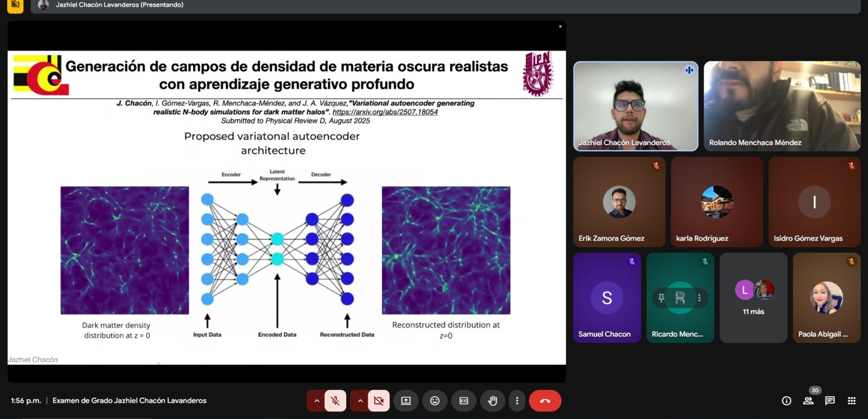Expand audio settings chevron beside microphone
868x419 pixels.
point(316,401)
